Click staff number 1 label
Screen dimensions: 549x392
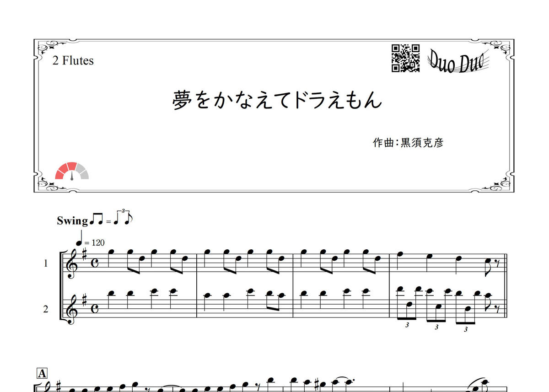[46, 263]
